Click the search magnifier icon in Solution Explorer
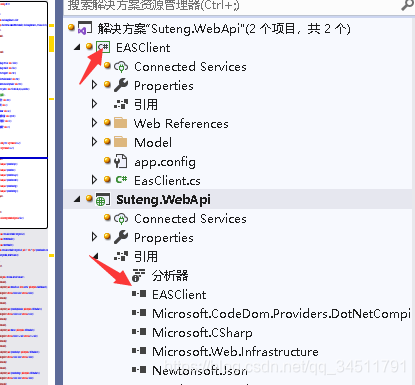This screenshot has width=415, height=385. click(x=407, y=5)
